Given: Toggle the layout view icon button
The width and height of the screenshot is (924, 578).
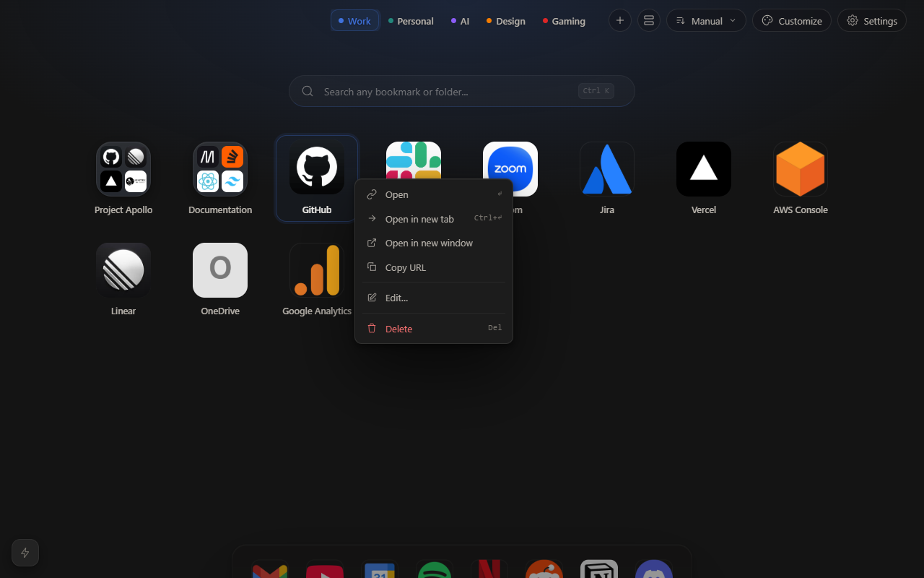Looking at the screenshot, I should pyautogui.click(x=649, y=20).
